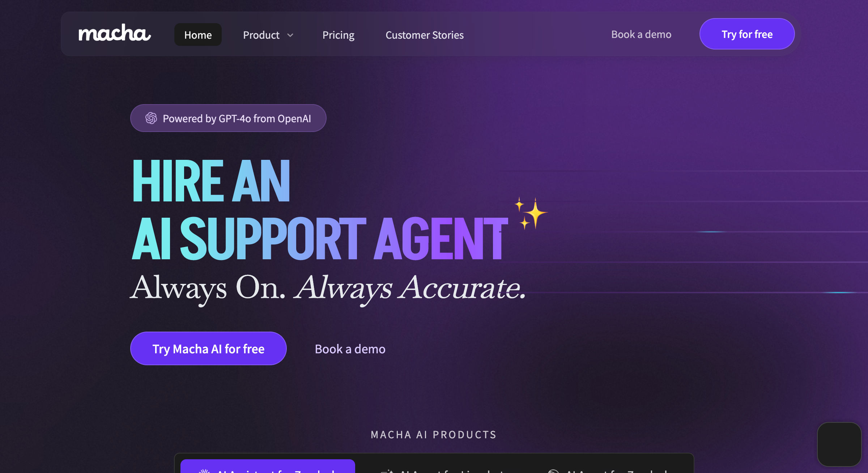
Task: Select the purple highlighted product tab
Action: point(268,466)
